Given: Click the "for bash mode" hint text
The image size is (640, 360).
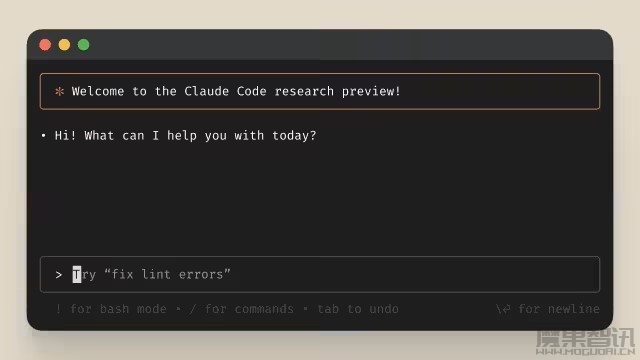Looking at the screenshot, I should tap(118, 309).
